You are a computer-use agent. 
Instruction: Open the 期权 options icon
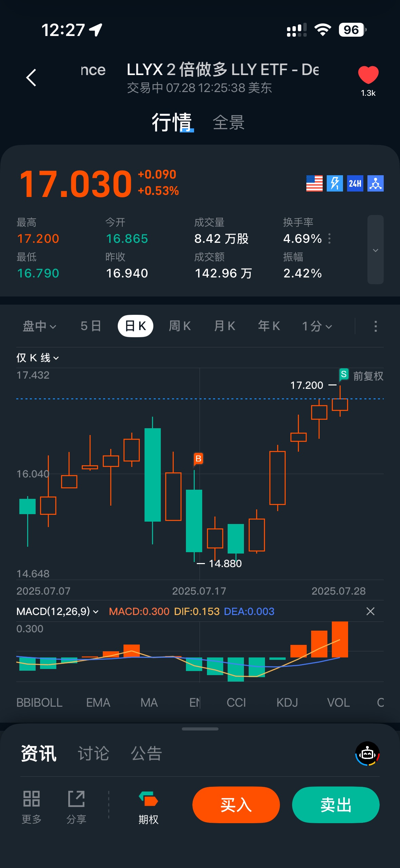(148, 808)
